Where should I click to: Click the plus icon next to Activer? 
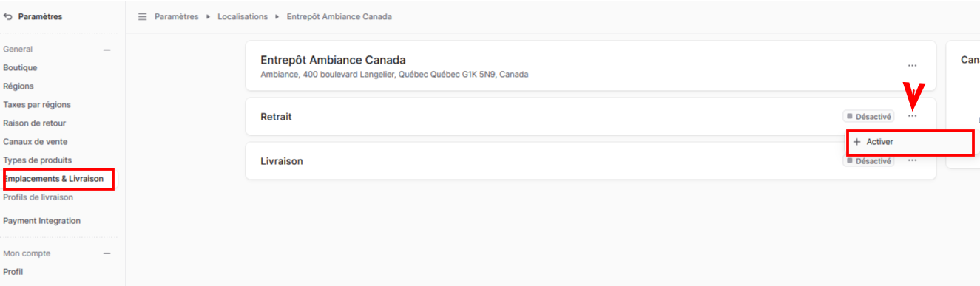pos(857,142)
